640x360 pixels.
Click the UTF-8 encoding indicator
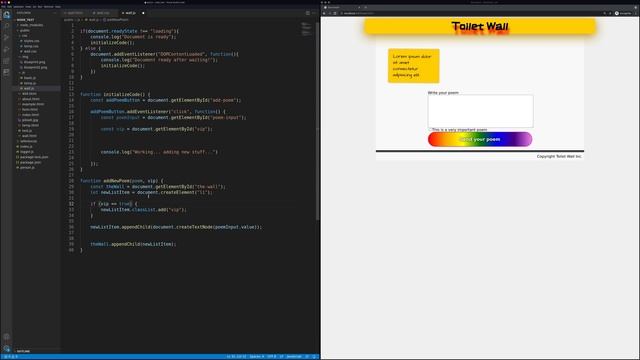(272, 356)
